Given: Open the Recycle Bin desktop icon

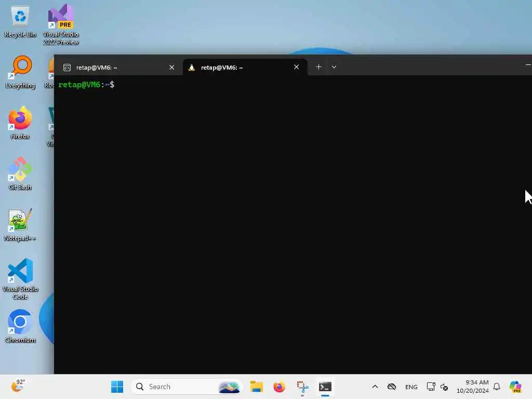Looking at the screenshot, I should pos(20,21).
